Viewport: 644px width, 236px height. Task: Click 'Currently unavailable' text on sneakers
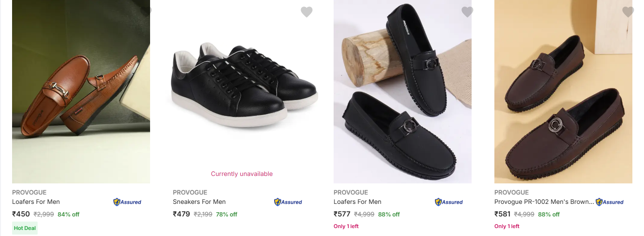coord(242,174)
